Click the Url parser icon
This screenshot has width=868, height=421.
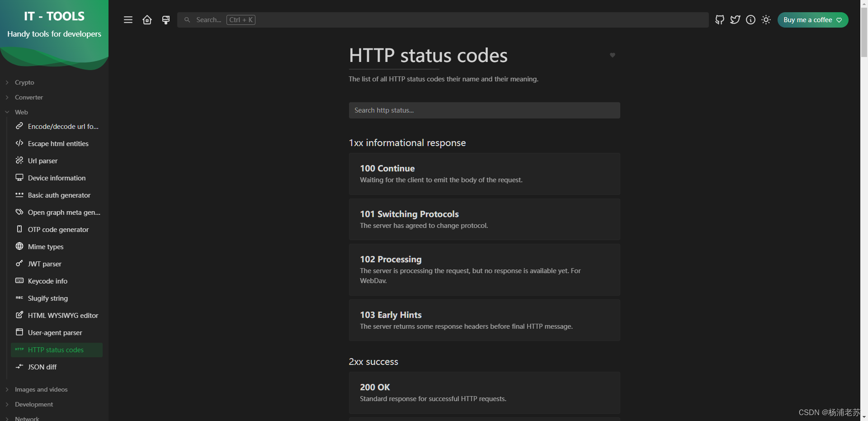coord(19,161)
